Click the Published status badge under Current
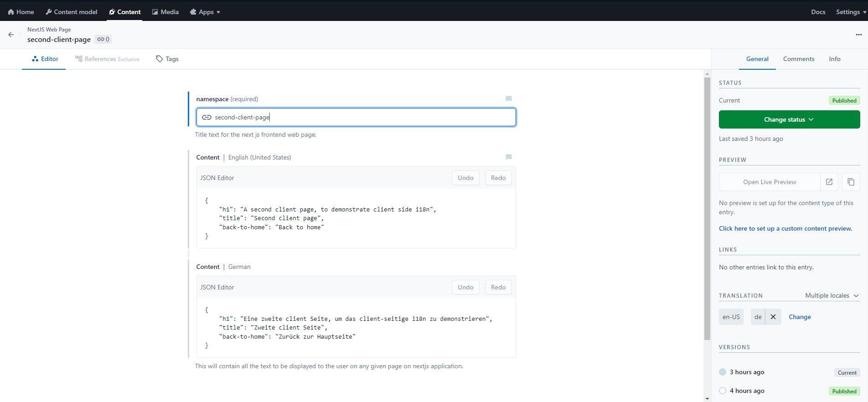The width and height of the screenshot is (868, 402). pyautogui.click(x=844, y=100)
